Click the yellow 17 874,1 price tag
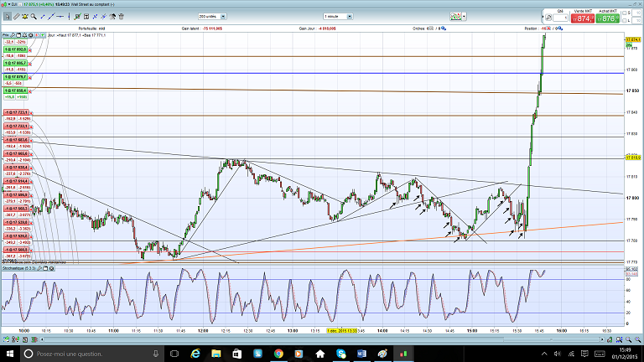The height and width of the screenshot is (362, 644). (633, 40)
